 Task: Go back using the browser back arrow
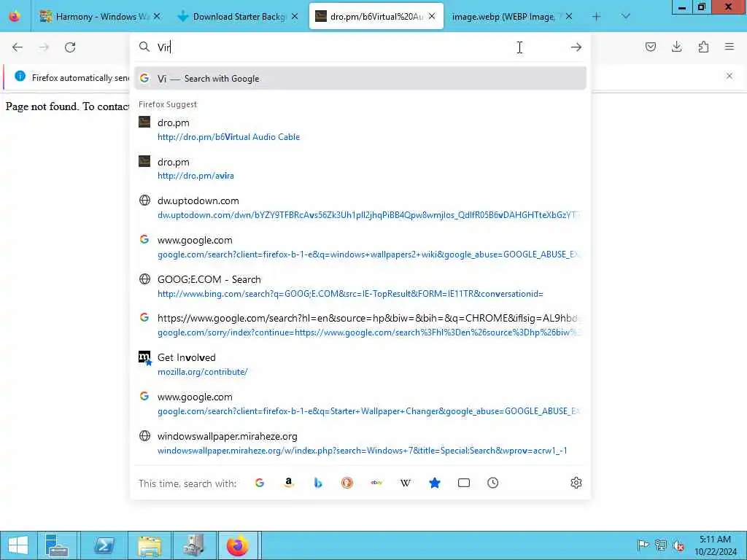18,47
